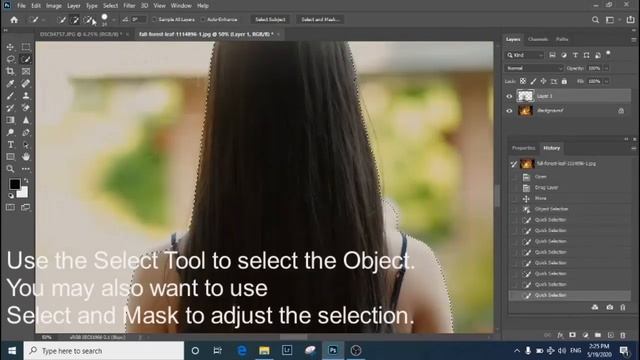
Task: Click the Select and Mask button
Action: [x=320, y=20]
